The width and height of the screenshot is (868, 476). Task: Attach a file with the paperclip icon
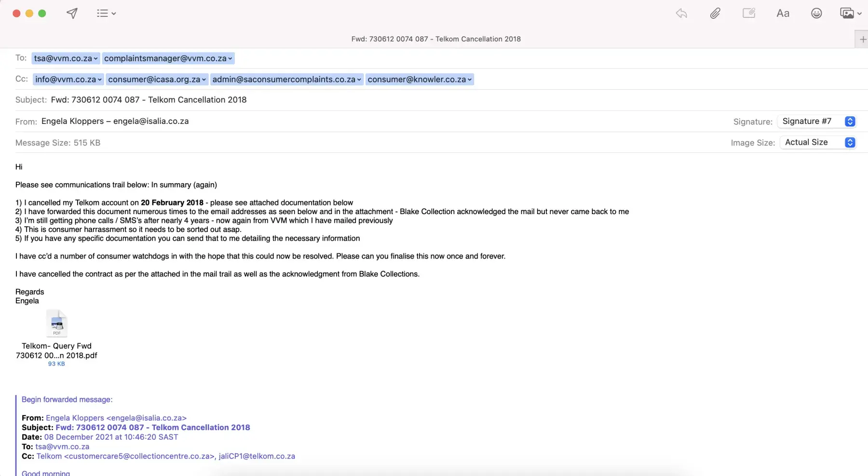click(x=715, y=14)
